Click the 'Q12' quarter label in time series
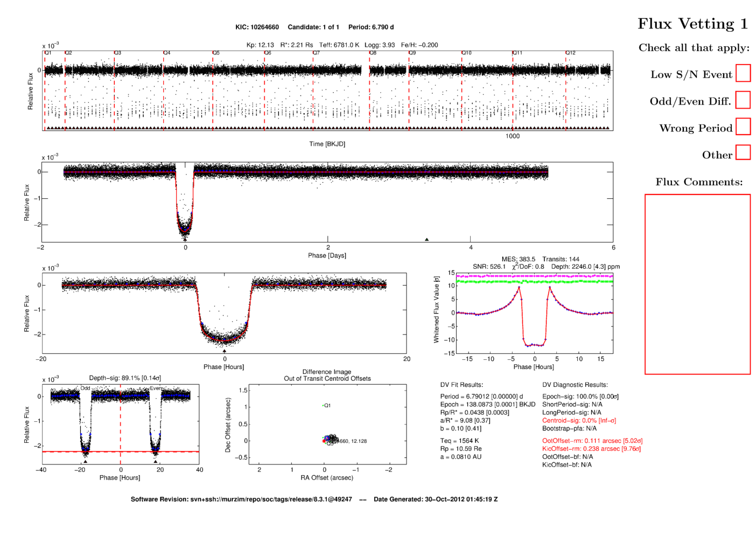 (x=571, y=53)
